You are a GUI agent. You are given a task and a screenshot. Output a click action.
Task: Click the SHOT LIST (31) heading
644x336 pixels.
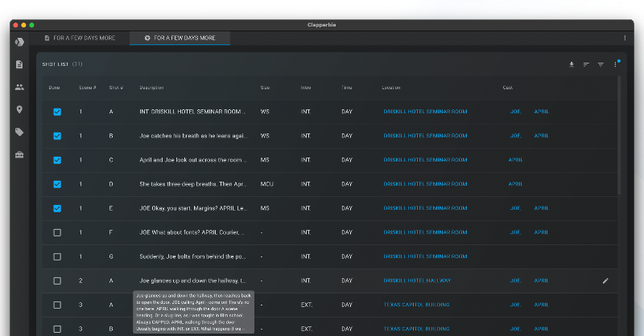point(62,64)
